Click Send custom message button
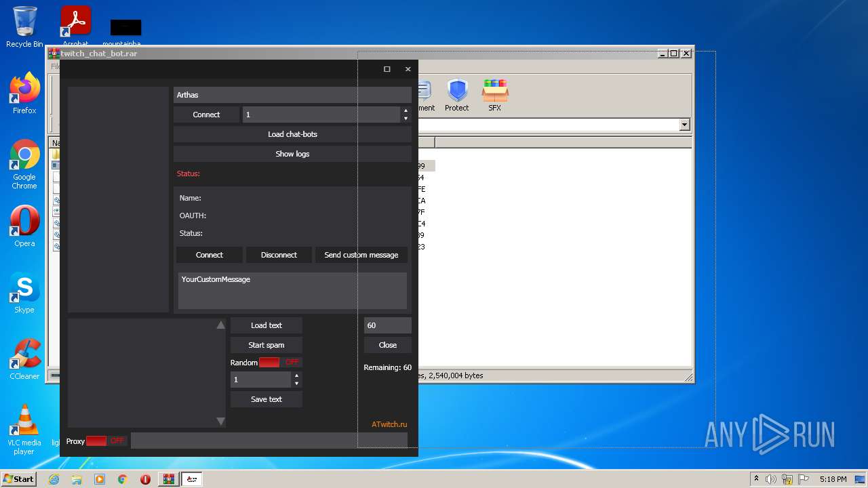This screenshot has width=868, height=488. click(361, 255)
